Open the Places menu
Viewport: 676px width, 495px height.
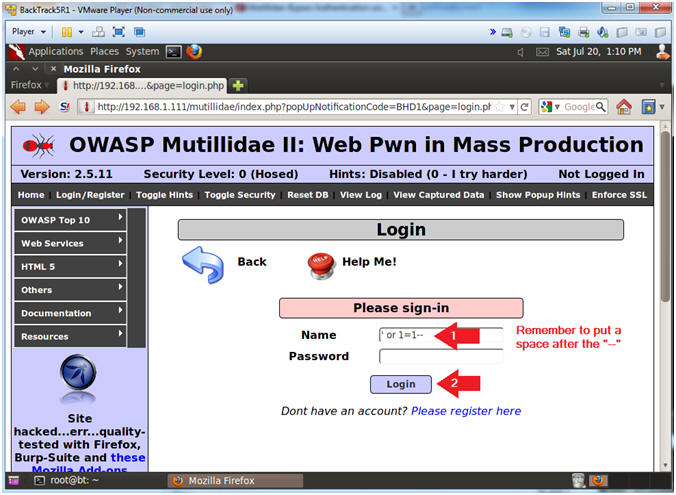point(104,52)
